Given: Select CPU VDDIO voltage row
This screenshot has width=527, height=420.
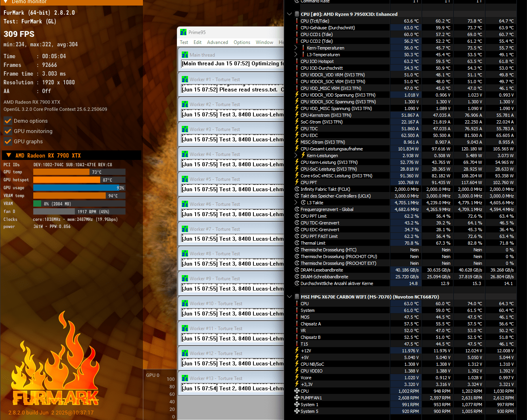Looking at the screenshot, I should pyautogui.click(x=405, y=371).
